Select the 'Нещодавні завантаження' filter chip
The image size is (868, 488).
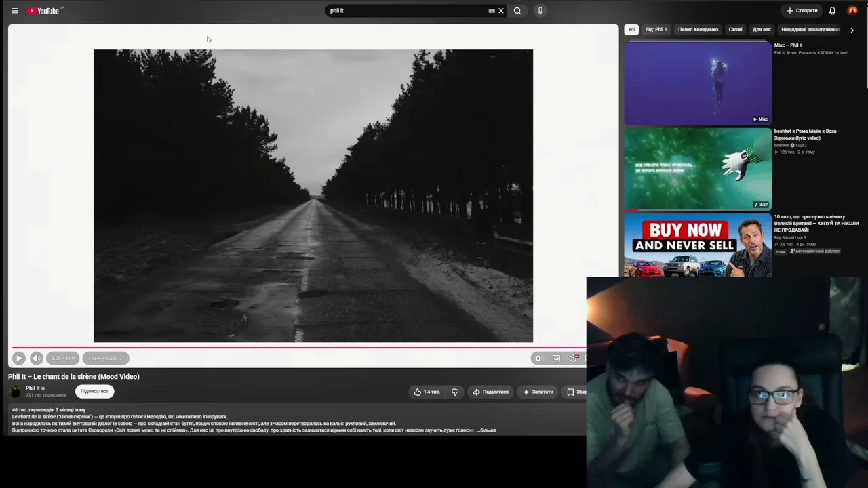point(810,30)
